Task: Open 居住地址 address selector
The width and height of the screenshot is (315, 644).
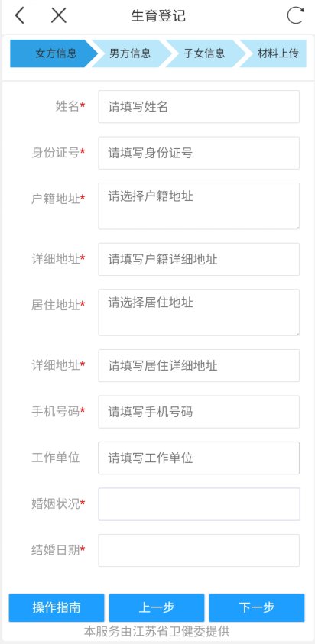Action: [199, 312]
